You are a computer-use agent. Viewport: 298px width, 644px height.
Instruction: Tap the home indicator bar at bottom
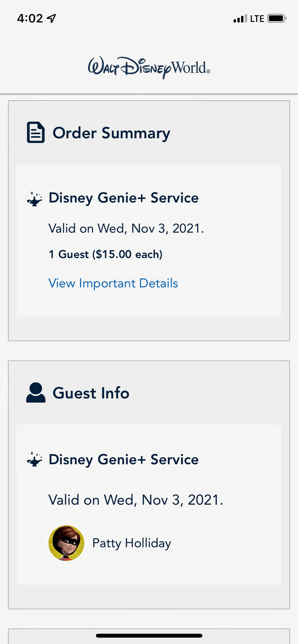point(149,636)
